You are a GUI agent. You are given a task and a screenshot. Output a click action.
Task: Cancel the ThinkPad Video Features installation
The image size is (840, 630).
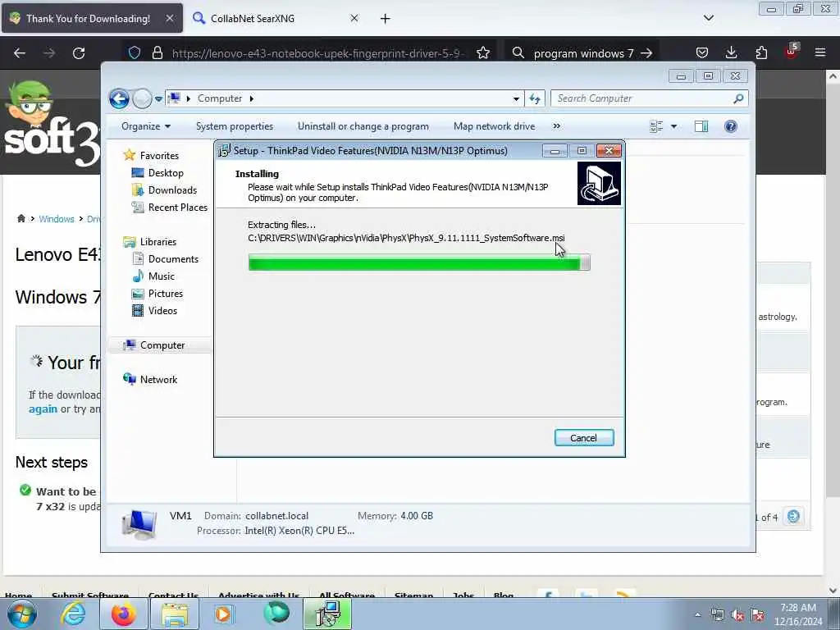point(584,438)
